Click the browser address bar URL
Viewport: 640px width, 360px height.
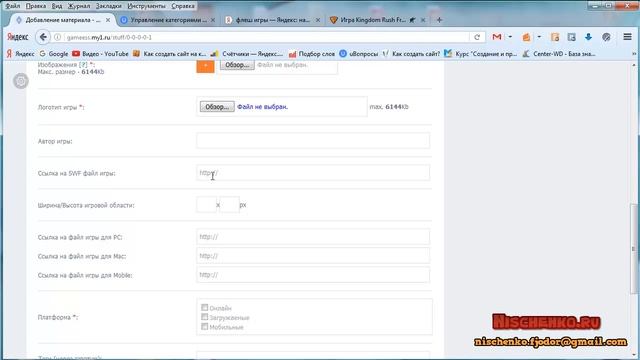pos(109,37)
